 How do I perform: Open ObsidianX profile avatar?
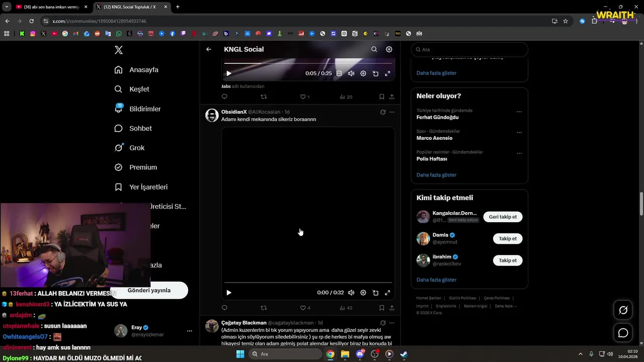(x=212, y=115)
